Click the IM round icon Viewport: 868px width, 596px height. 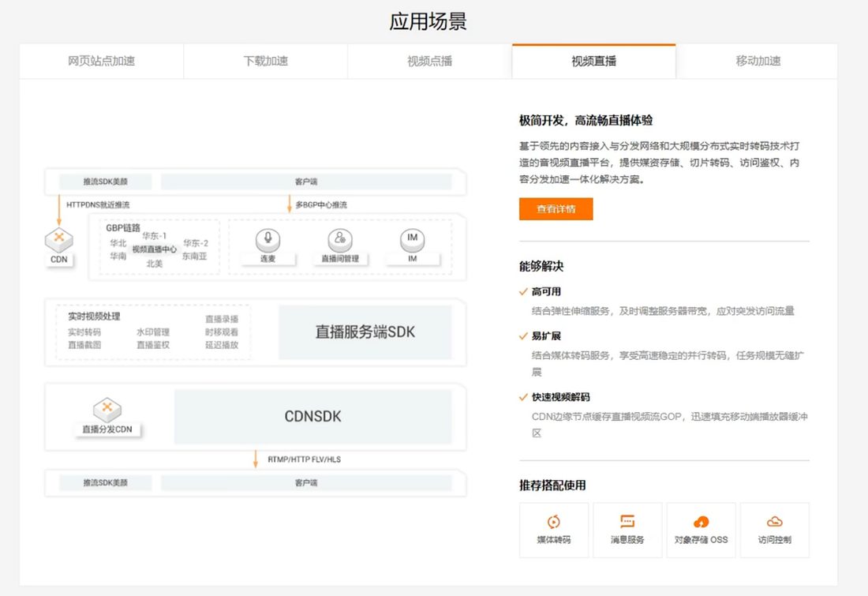pyautogui.click(x=413, y=239)
